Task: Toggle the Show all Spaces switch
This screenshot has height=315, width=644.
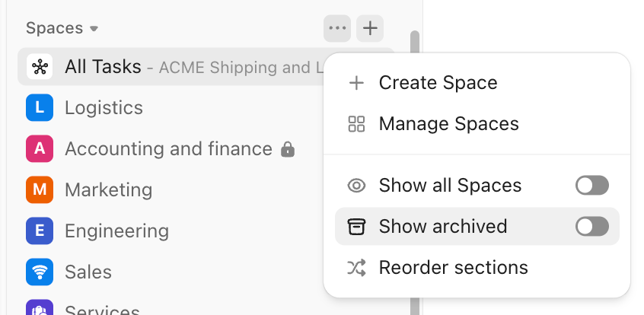Action: tap(592, 186)
